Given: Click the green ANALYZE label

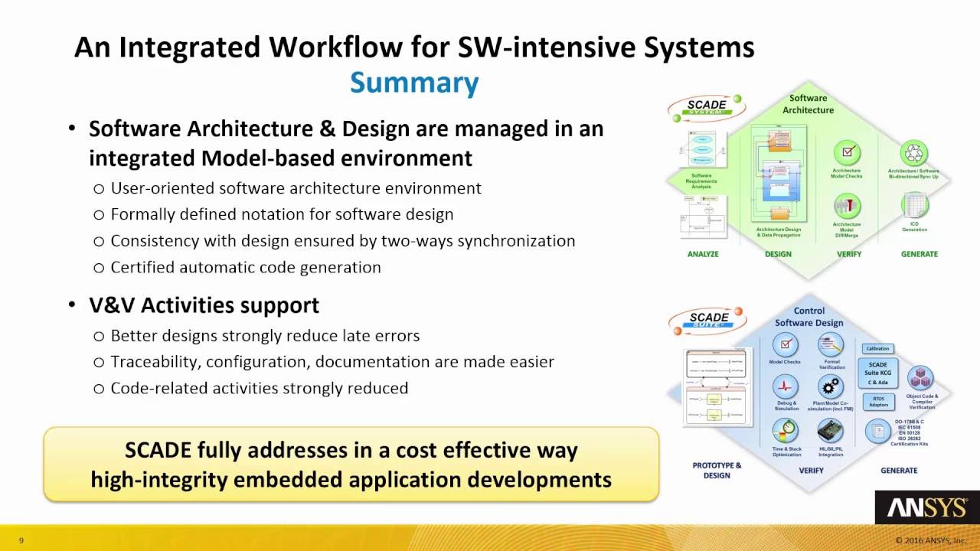Looking at the screenshot, I should pyautogui.click(x=703, y=254).
